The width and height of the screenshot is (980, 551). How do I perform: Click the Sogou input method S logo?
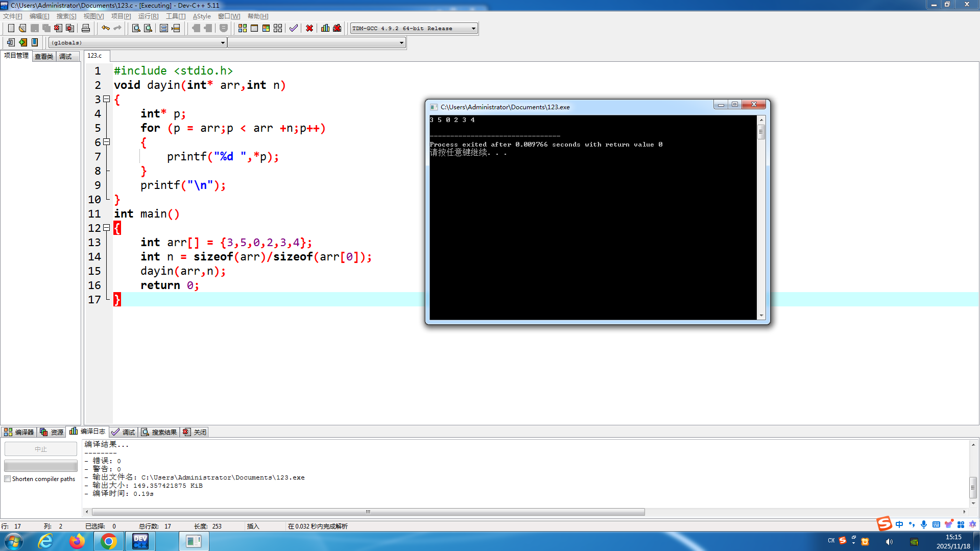[884, 524]
